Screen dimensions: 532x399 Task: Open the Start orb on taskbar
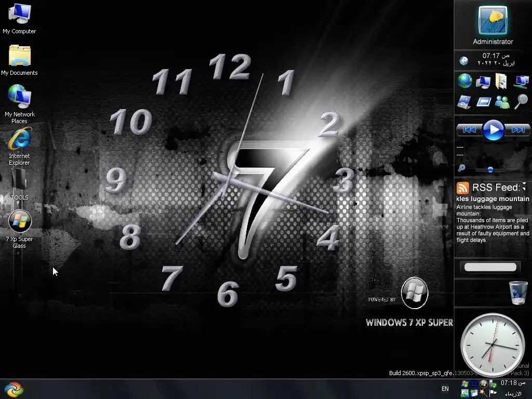pyautogui.click(x=14, y=389)
